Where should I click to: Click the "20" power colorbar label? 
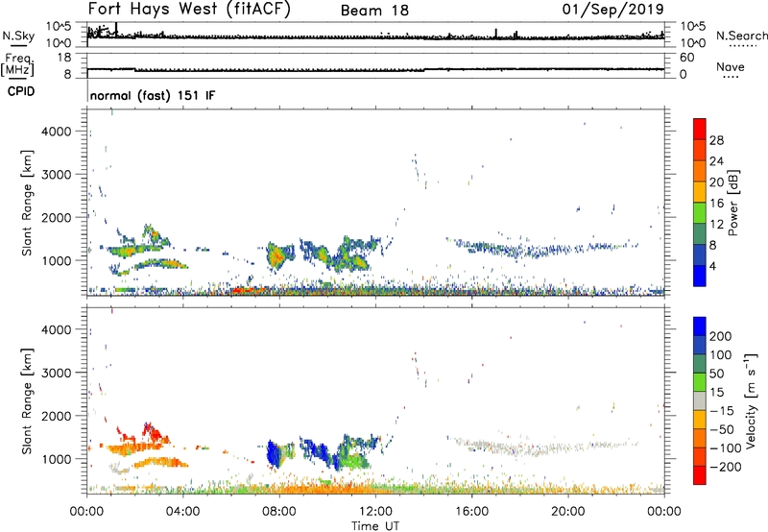[716, 182]
